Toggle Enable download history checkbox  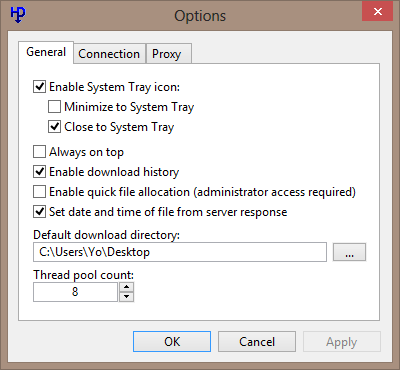(x=40, y=172)
